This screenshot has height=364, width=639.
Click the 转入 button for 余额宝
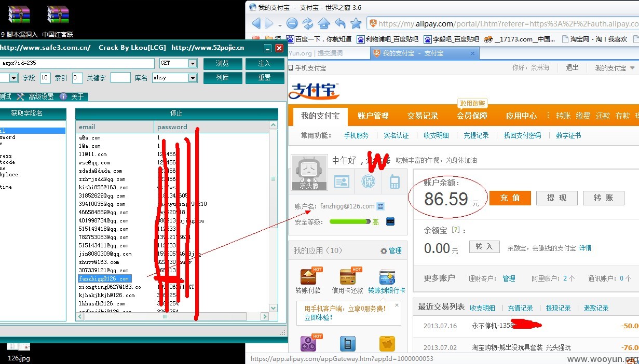coord(484,247)
